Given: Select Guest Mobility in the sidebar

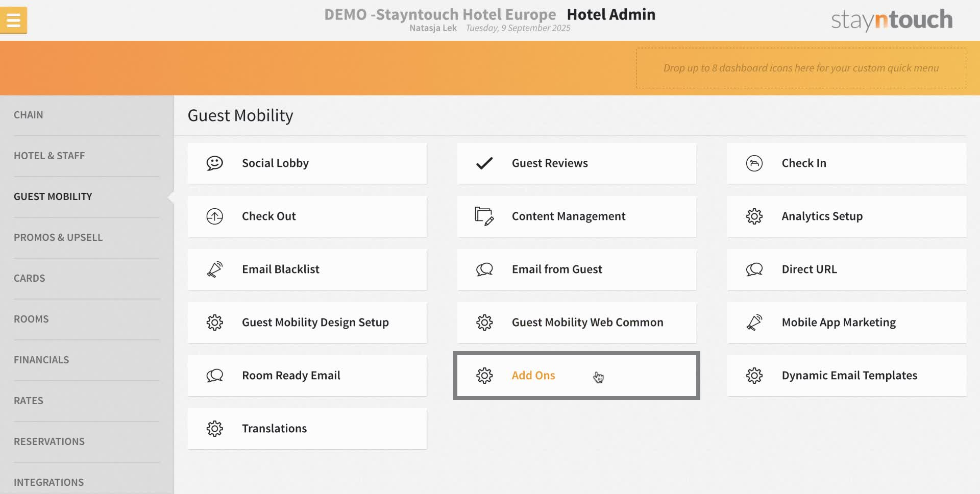Looking at the screenshot, I should (87, 196).
